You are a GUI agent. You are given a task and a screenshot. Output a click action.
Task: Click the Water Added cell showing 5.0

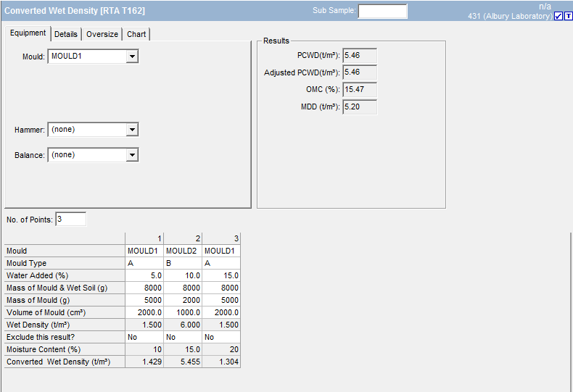144,275
